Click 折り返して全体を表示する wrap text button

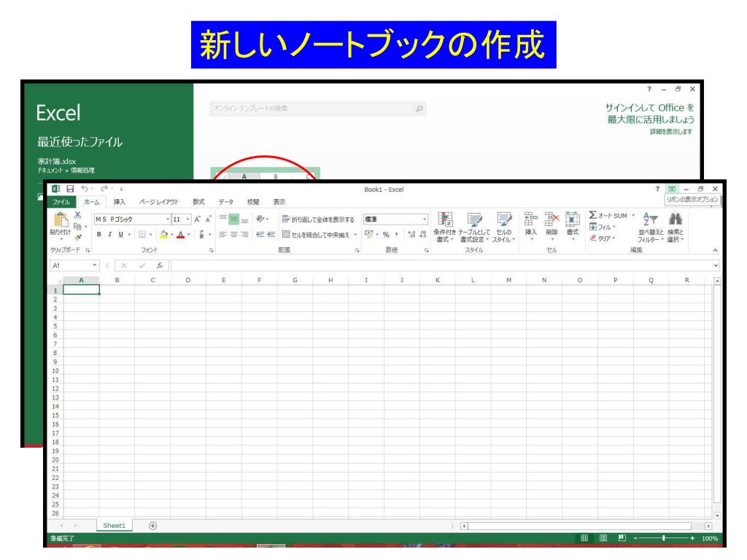pos(318,219)
